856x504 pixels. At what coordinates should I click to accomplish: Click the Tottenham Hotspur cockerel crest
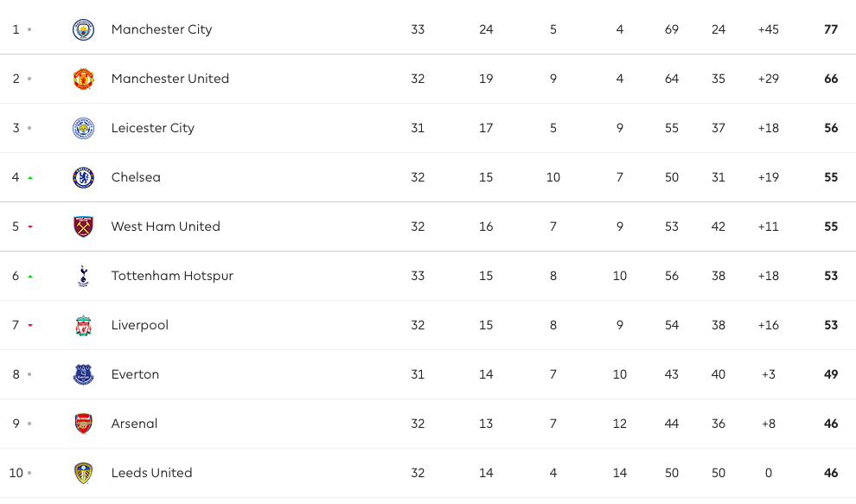tap(83, 276)
